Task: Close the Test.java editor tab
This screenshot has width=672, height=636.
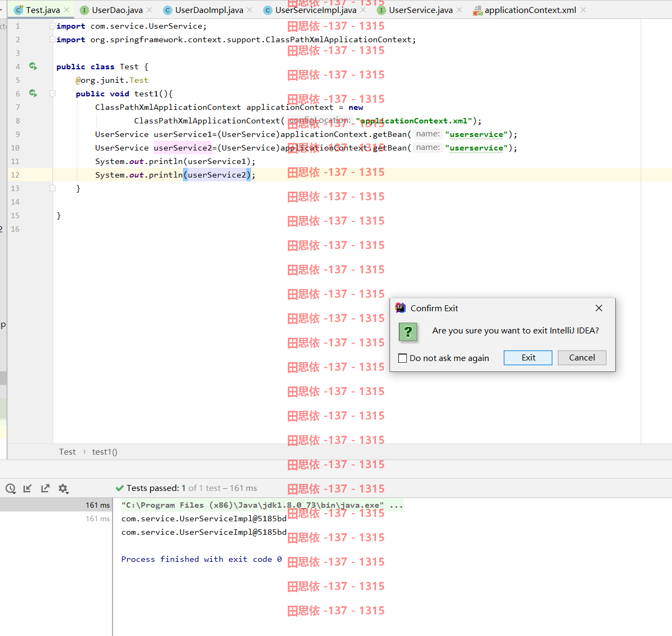Action: click(67, 10)
